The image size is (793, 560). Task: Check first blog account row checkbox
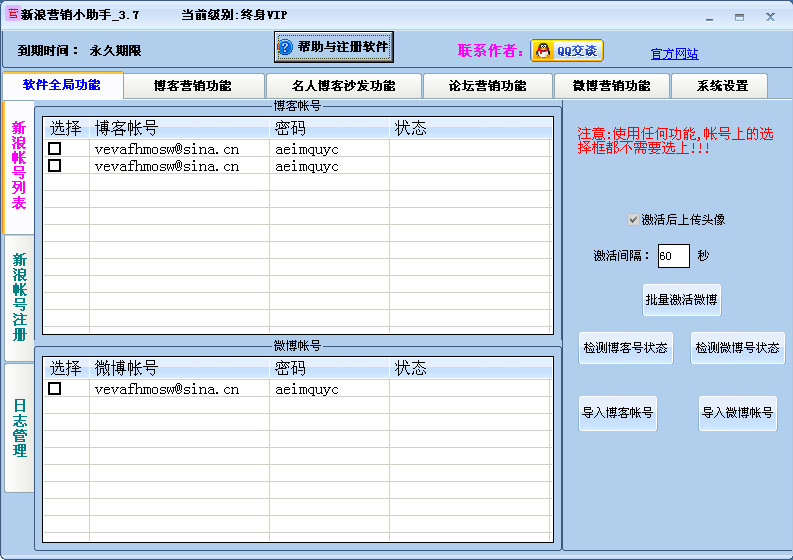pos(55,149)
